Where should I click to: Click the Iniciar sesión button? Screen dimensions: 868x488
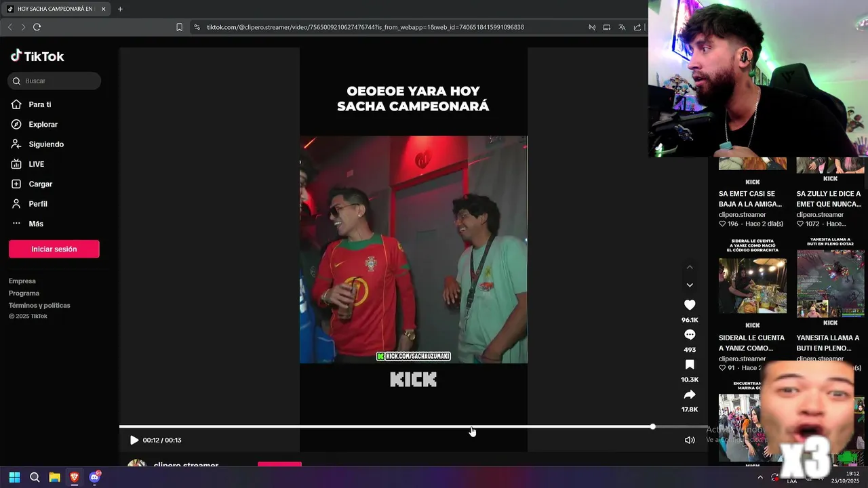tap(54, 249)
